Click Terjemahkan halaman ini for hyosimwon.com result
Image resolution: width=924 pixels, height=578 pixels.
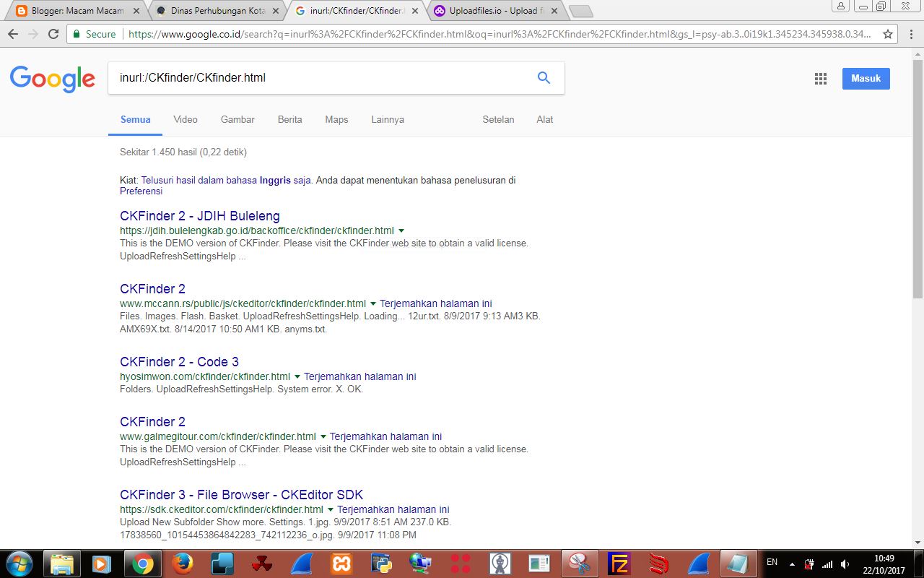[x=360, y=377]
